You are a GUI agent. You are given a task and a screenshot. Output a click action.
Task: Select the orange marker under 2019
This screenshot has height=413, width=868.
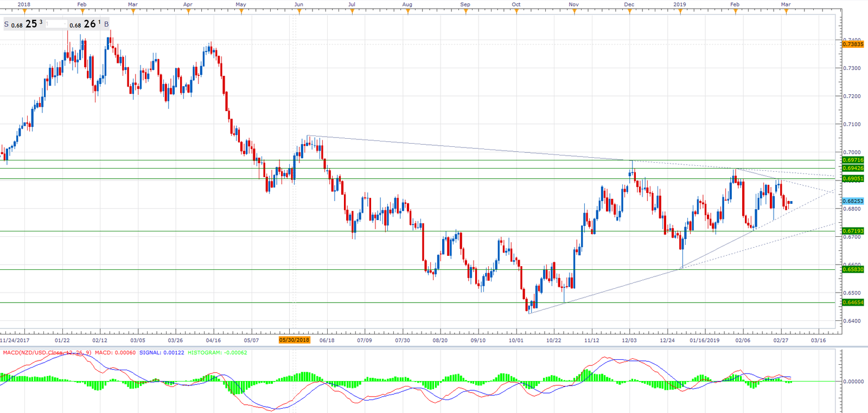(680, 11)
